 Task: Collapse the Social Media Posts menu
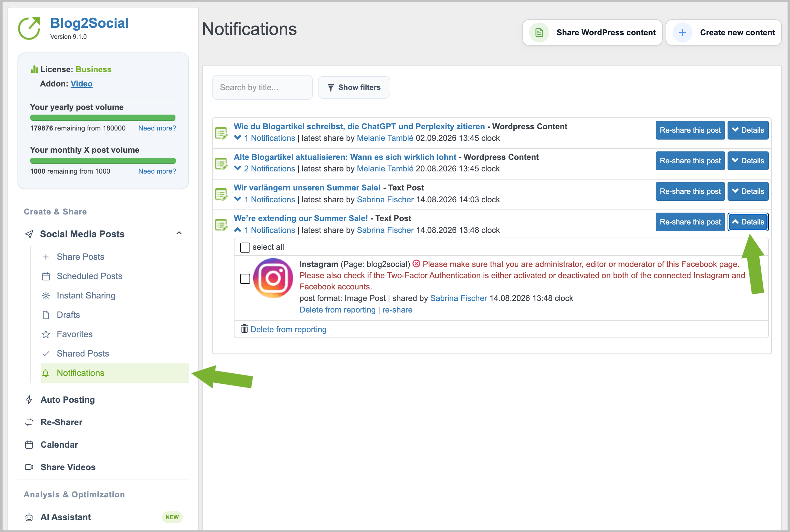click(179, 234)
